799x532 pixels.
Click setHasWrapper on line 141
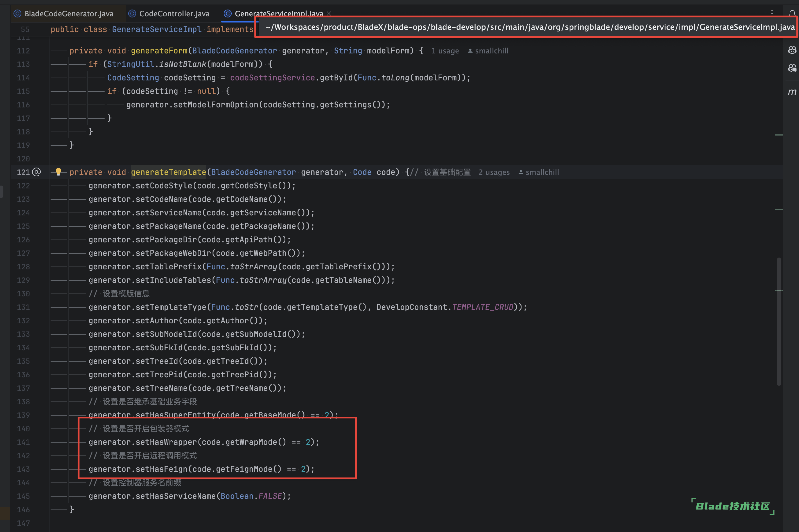pos(166,442)
